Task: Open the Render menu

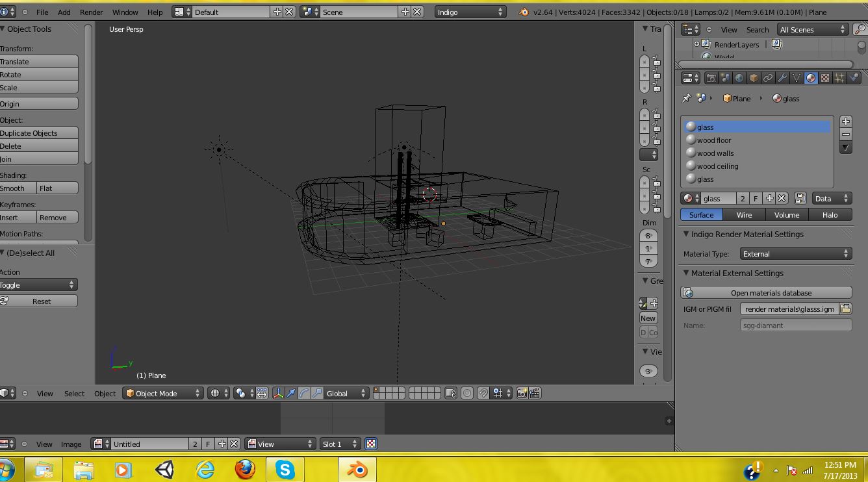Action: pyautogui.click(x=91, y=12)
